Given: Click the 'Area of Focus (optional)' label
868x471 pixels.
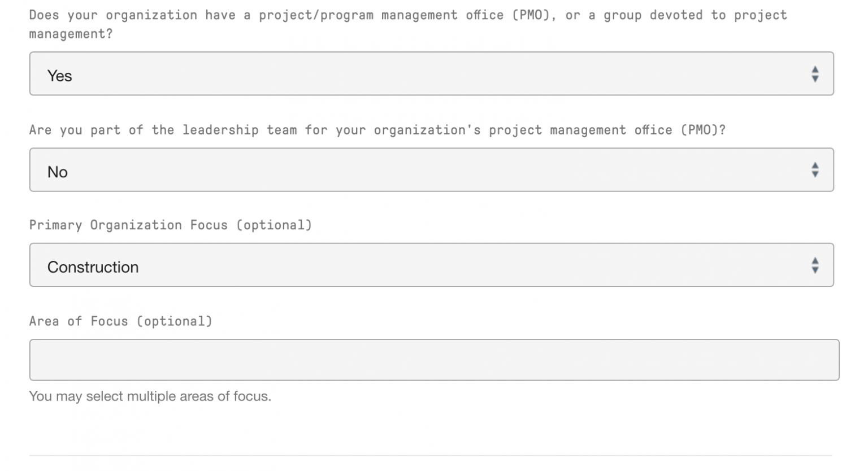Looking at the screenshot, I should [120, 321].
